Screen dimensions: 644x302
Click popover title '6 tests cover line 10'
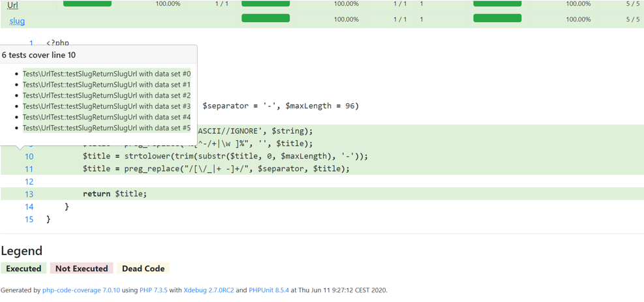[38, 55]
